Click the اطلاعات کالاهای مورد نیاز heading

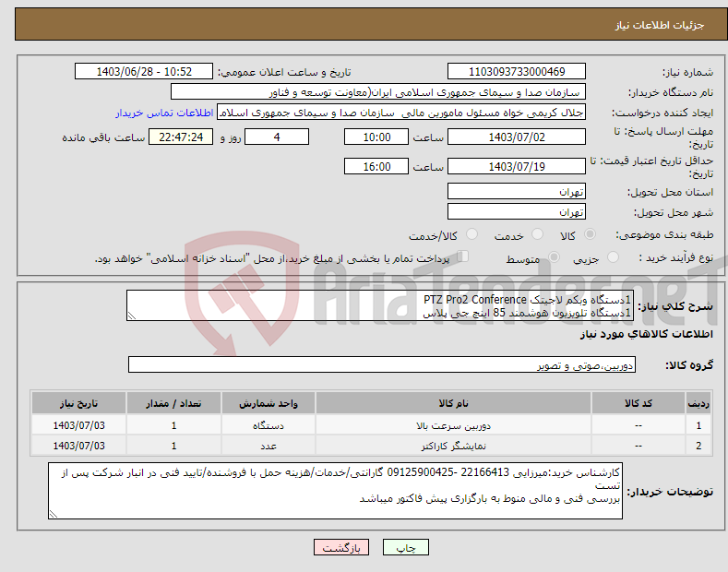coord(646,334)
